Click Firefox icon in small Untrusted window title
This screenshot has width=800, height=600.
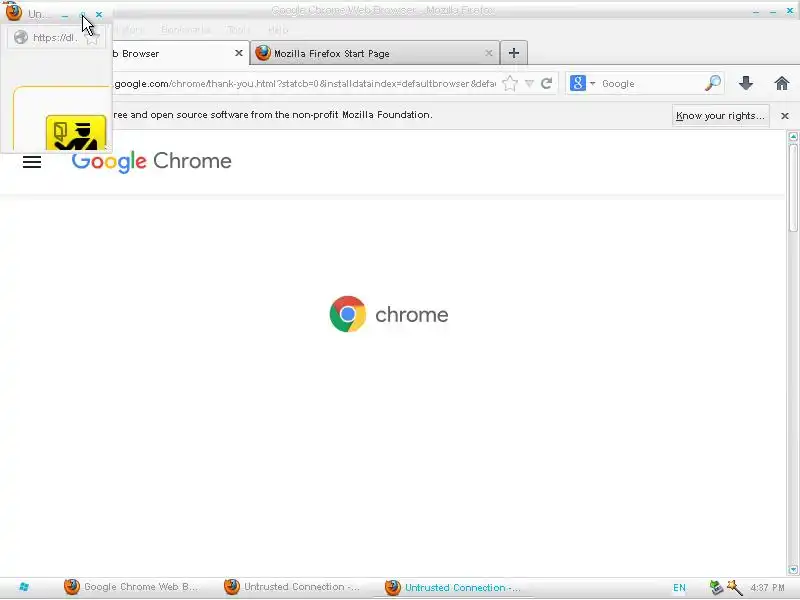pyautogui.click(x=14, y=11)
